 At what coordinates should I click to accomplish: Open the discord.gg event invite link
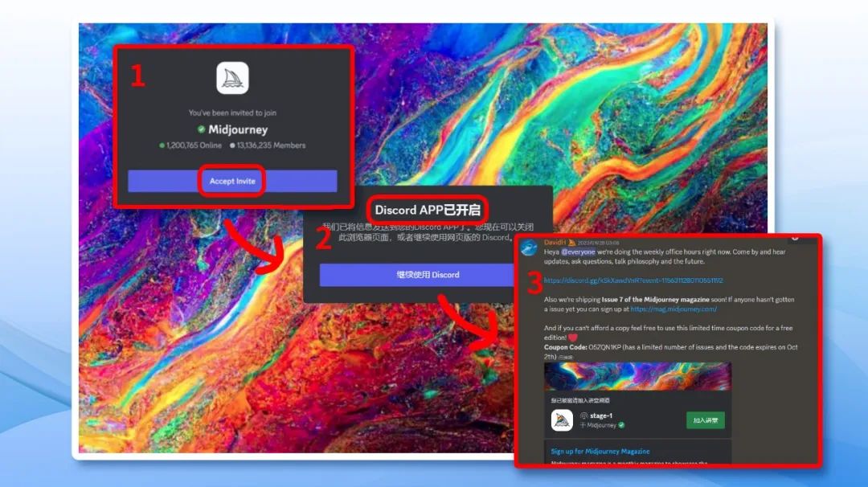click(633, 280)
